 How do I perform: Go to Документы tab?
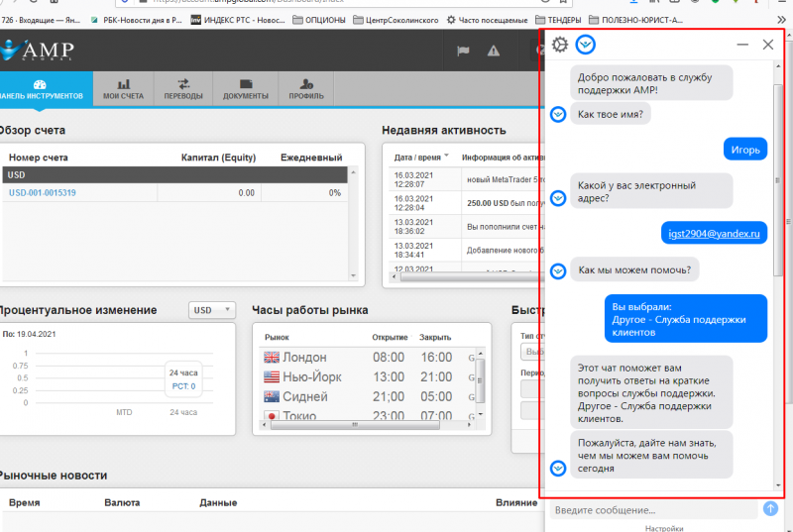pos(245,89)
